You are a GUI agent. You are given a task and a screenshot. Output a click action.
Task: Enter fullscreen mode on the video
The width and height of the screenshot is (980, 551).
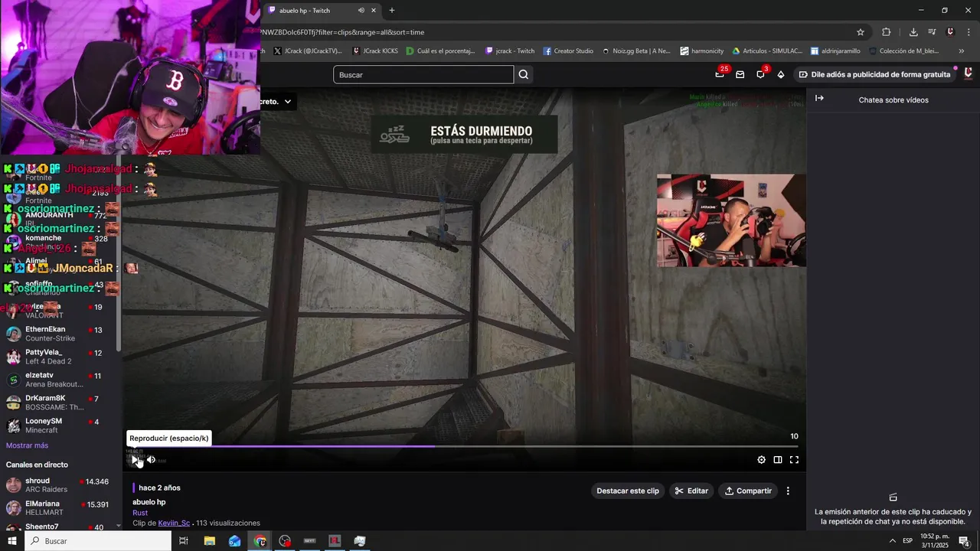[x=794, y=460]
